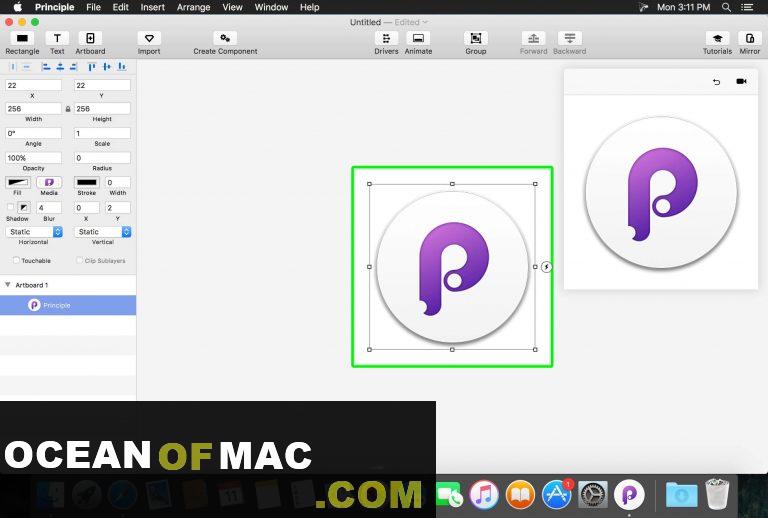Select the Principle layer in layer list
This screenshot has width=768, height=518.
68,305
